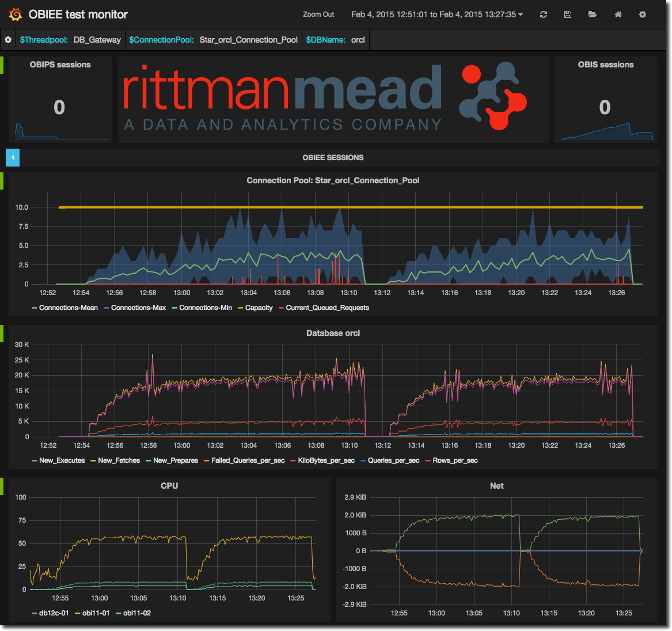Open dashboard settings gear at top right
672x631 pixels.
point(643,14)
